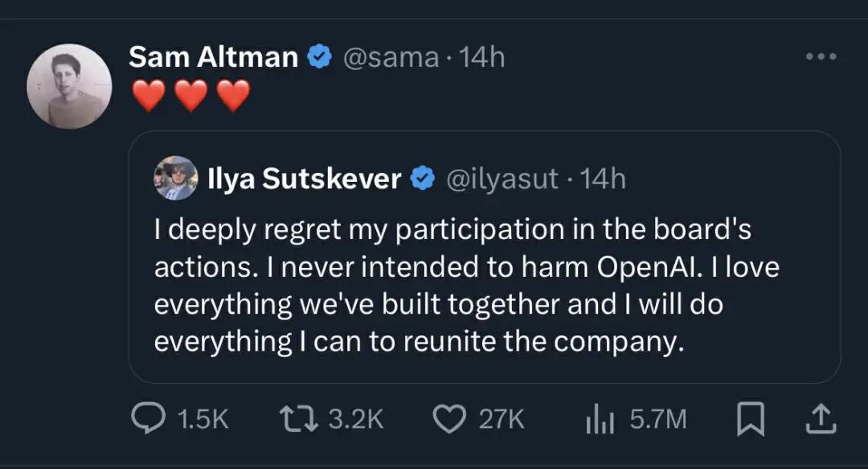Click the 1.5K replies count

pos(201,419)
